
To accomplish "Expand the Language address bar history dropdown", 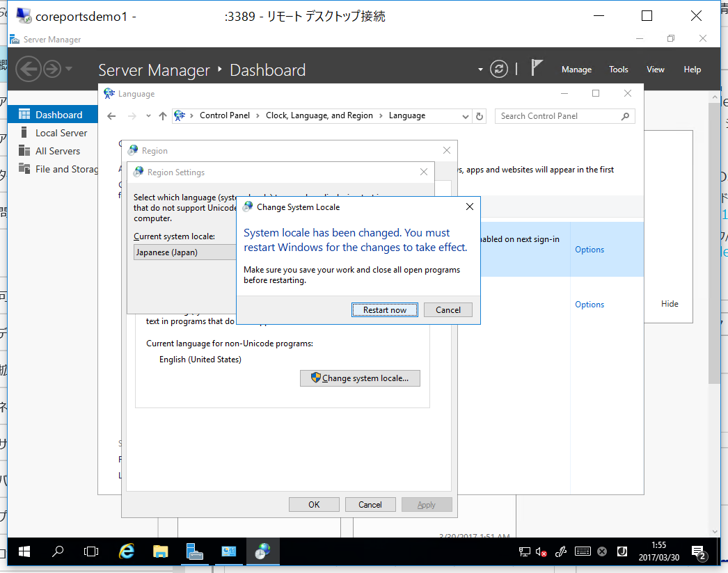I will pos(465,116).
